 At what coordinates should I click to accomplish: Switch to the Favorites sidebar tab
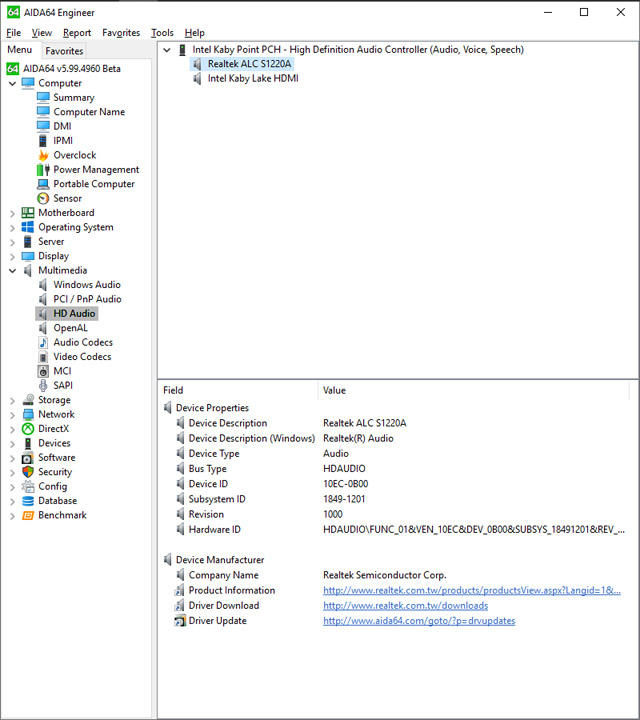64,51
